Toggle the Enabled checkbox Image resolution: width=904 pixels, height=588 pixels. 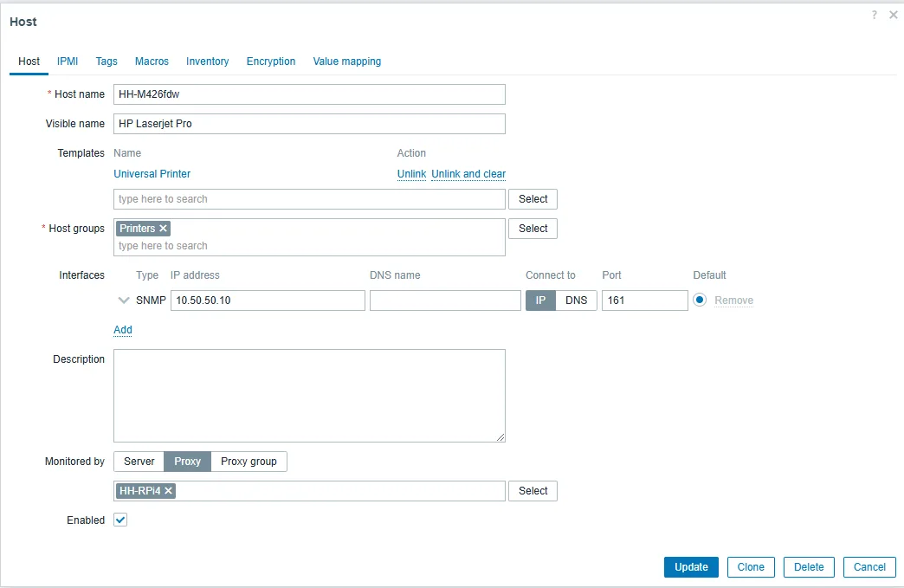(x=119, y=520)
